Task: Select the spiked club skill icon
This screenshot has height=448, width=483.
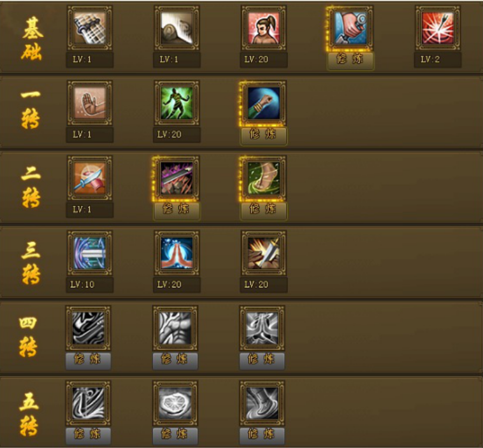Action: 90,28
